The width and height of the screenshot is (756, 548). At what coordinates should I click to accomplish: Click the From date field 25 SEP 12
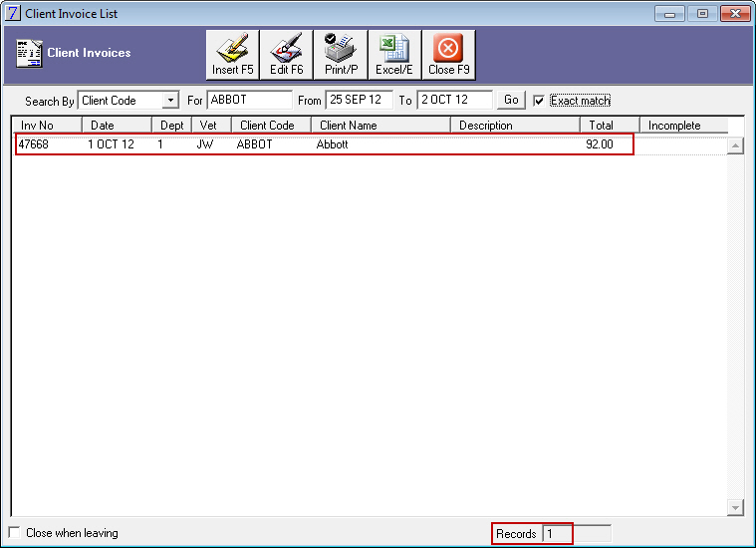coord(359,100)
